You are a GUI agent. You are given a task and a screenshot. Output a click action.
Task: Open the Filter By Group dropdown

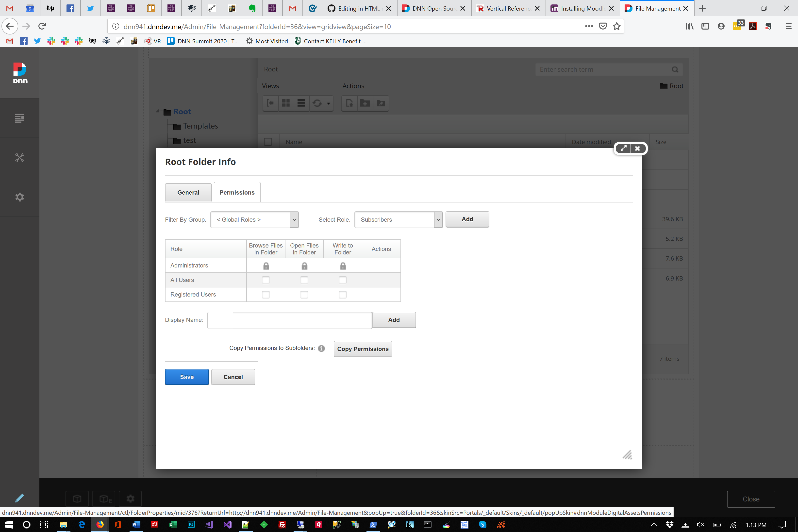tap(254, 219)
